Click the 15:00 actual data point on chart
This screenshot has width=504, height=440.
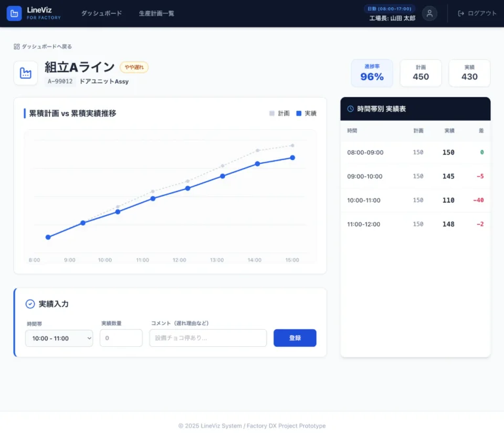tap(292, 157)
